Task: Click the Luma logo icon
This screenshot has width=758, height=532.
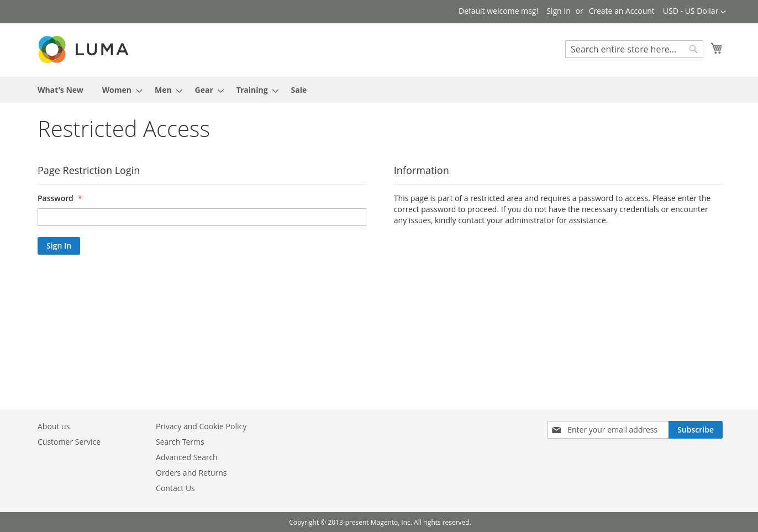Action: coord(52,50)
